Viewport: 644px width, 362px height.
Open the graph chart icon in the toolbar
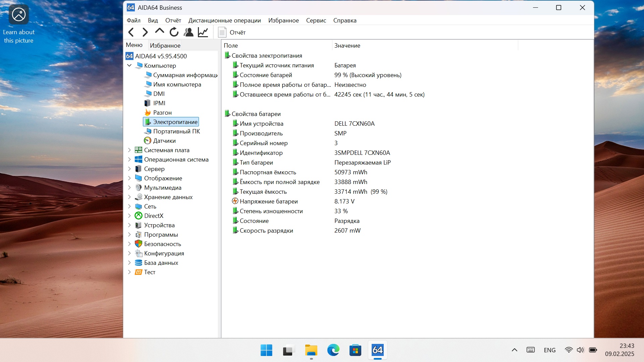203,32
